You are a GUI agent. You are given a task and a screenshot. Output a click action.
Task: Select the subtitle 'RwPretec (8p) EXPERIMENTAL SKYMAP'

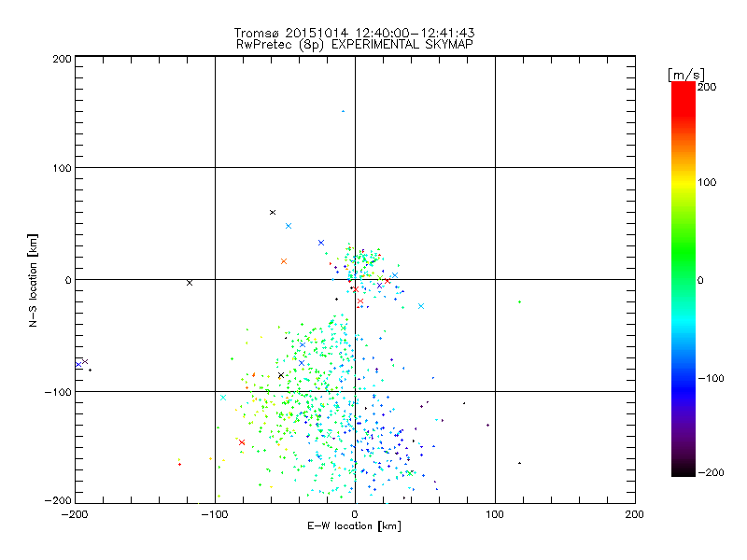pos(355,45)
